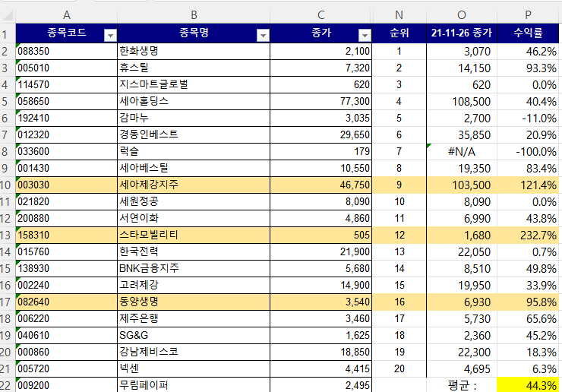Select column B header

tap(194, 15)
